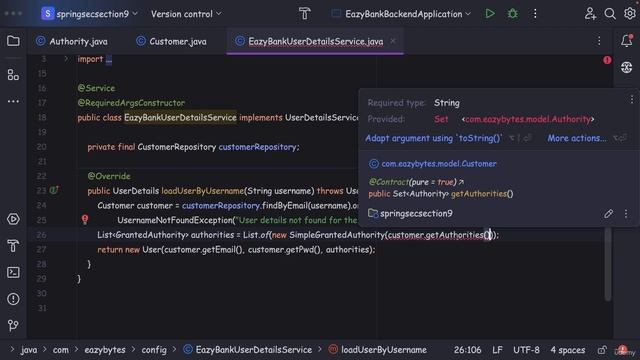Viewport: 640px width, 360px height.
Task: Debug EazyBankBackendApplication with the bug icon
Action: click(513, 14)
